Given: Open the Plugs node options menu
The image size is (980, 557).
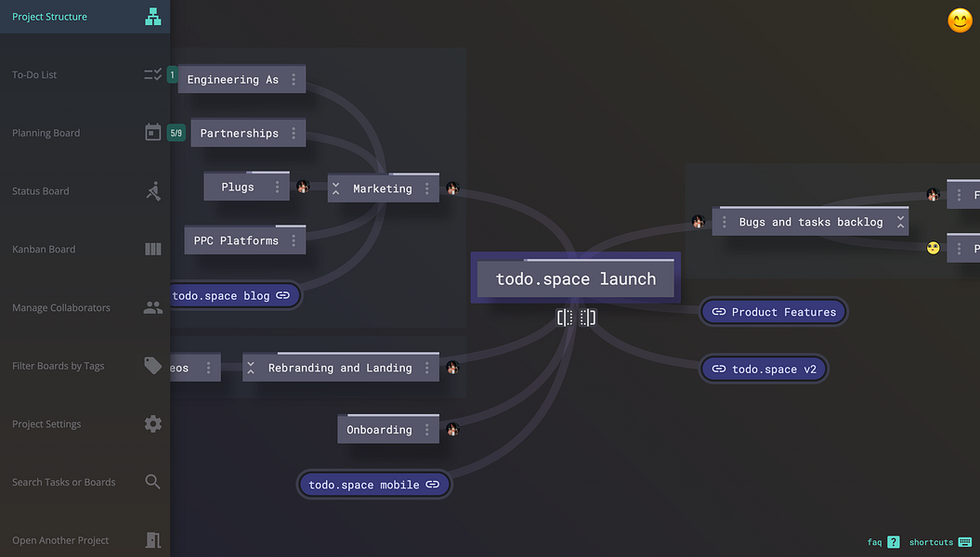Looking at the screenshot, I should tap(278, 187).
